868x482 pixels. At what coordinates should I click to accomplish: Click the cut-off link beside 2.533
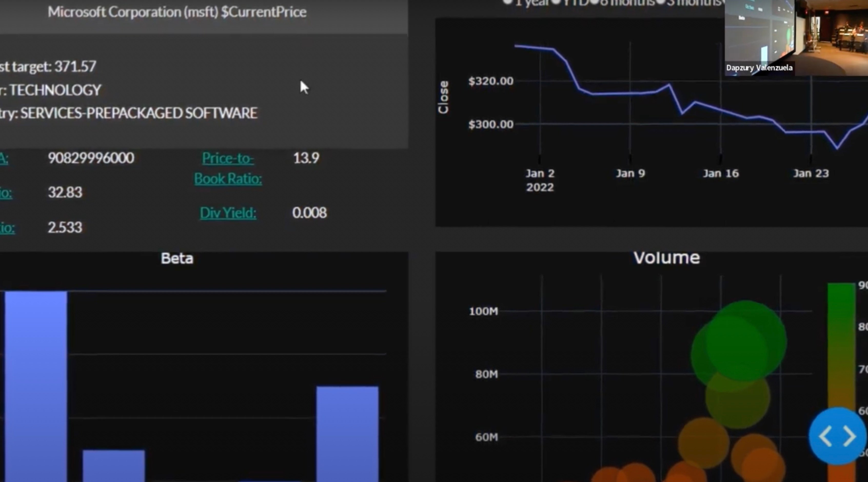[7, 228]
